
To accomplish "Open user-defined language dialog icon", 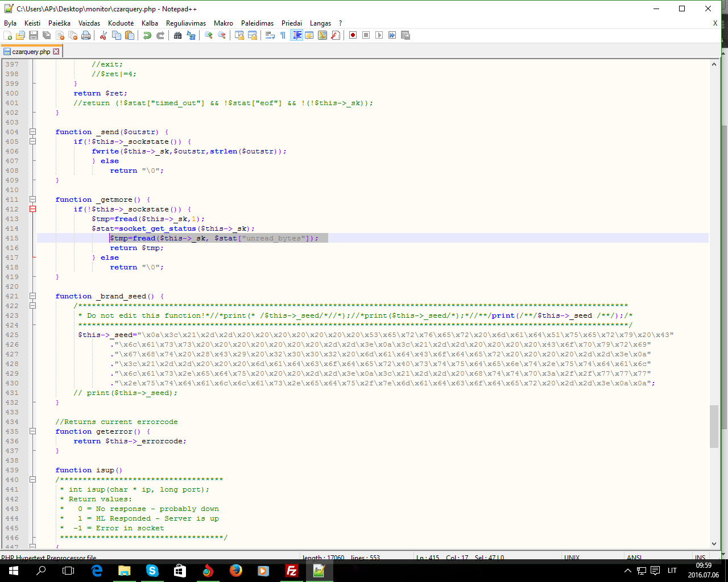I will pos(309,35).
